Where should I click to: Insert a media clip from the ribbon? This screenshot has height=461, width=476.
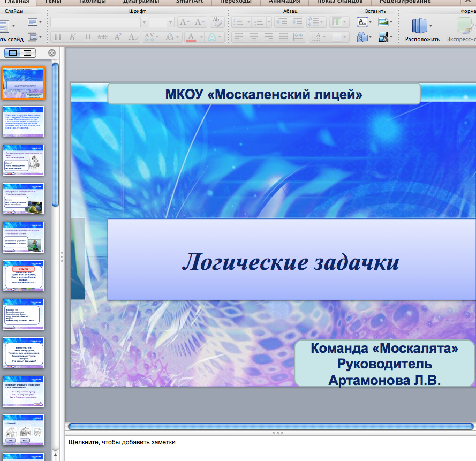383,37
